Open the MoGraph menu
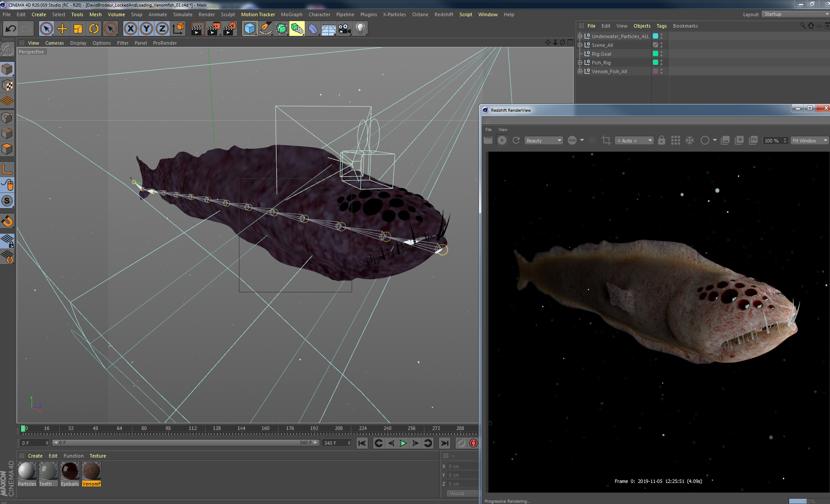The height and width of the screenshot is (504, 830). (x=291, y=14)
